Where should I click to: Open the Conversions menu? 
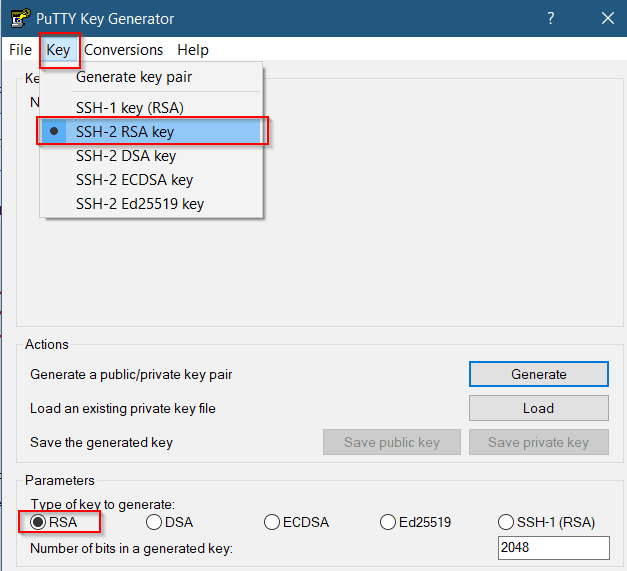pyautogui.click(x=124, y=50)
